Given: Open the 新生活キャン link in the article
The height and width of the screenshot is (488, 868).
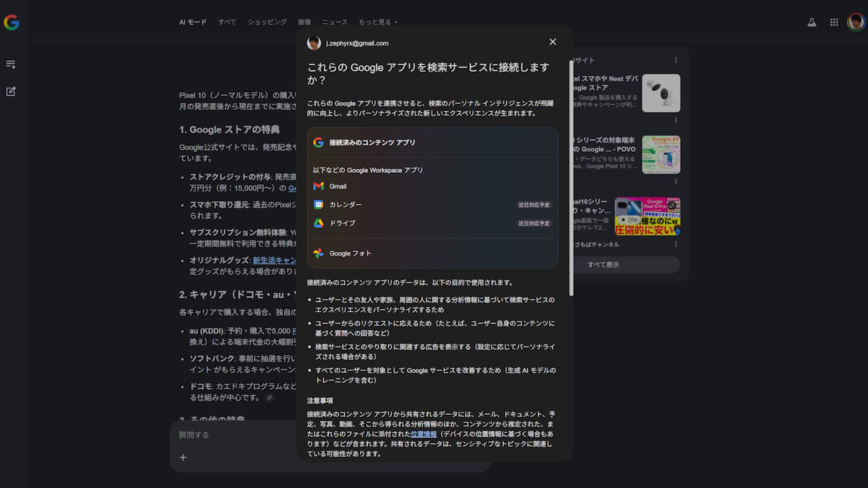Looking at the screenshot, I should 275,260.
